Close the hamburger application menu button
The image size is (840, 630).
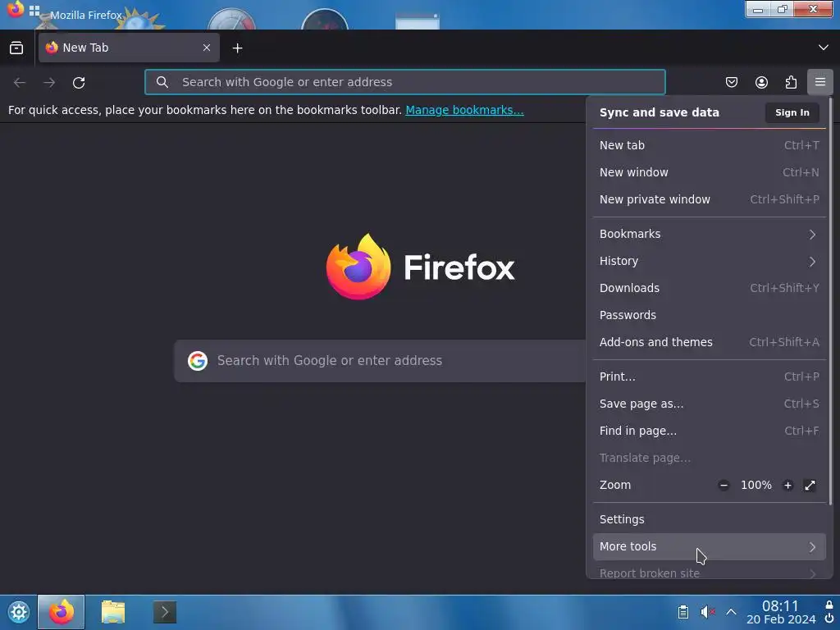click(x=820, y=82)
